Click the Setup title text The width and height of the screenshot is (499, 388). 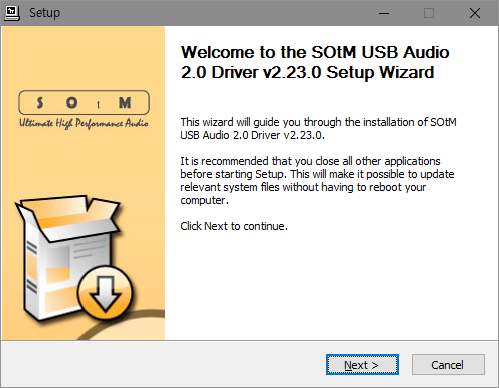[x=44, y=13]
